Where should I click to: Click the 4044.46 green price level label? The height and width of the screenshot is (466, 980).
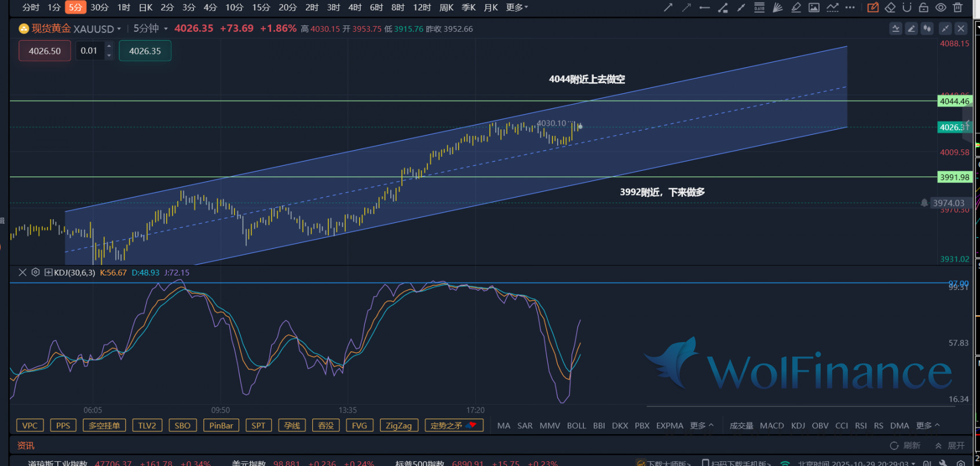click(954, 101)
